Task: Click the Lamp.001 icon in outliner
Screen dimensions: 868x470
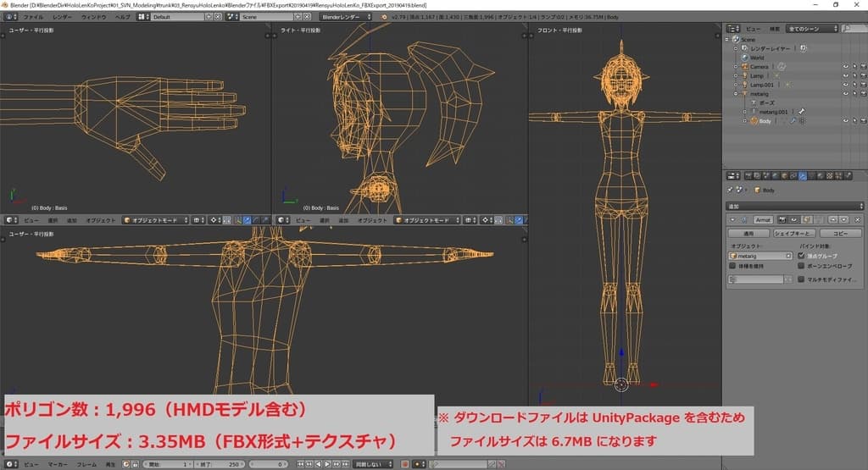Action: coord(743,85)
